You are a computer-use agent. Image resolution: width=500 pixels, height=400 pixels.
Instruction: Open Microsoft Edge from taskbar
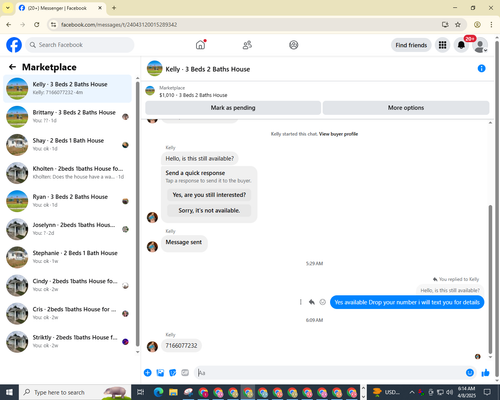coord(158,392)
